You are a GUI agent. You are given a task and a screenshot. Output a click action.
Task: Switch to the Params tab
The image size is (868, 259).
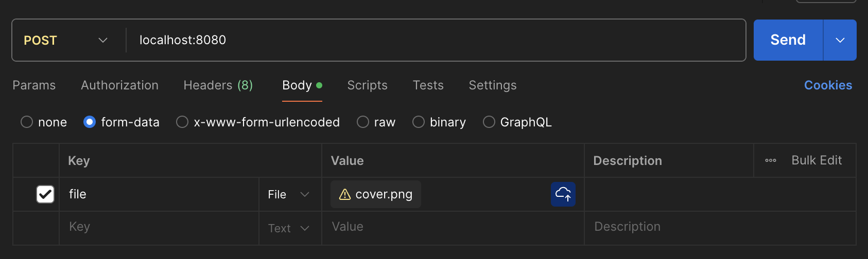(34, 85)
